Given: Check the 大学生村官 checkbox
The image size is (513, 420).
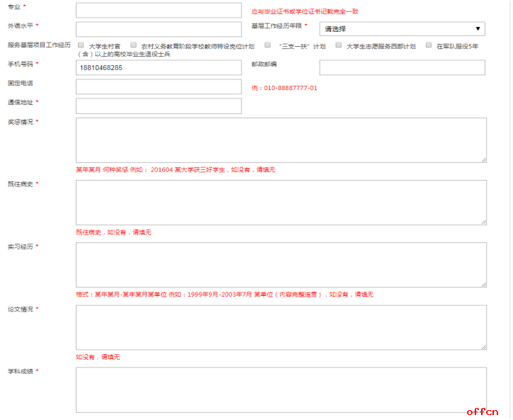Looking at the screenshot, I should (x=81, y=45).
